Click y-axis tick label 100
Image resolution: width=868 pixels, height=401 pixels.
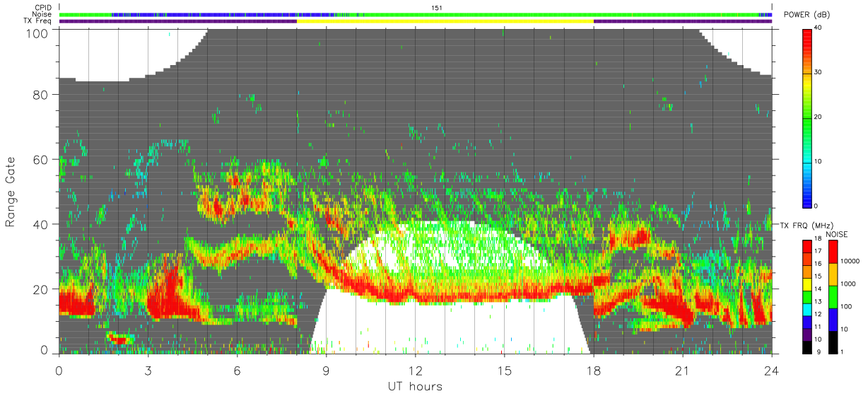tap(38, 33)
